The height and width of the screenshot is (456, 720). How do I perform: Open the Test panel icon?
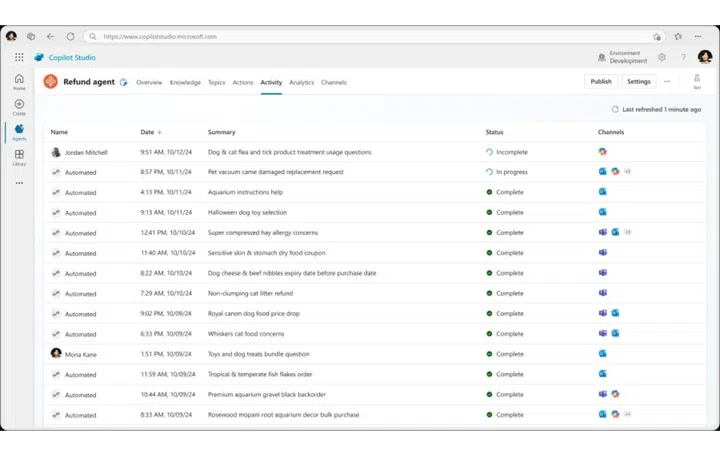[697, 81]
